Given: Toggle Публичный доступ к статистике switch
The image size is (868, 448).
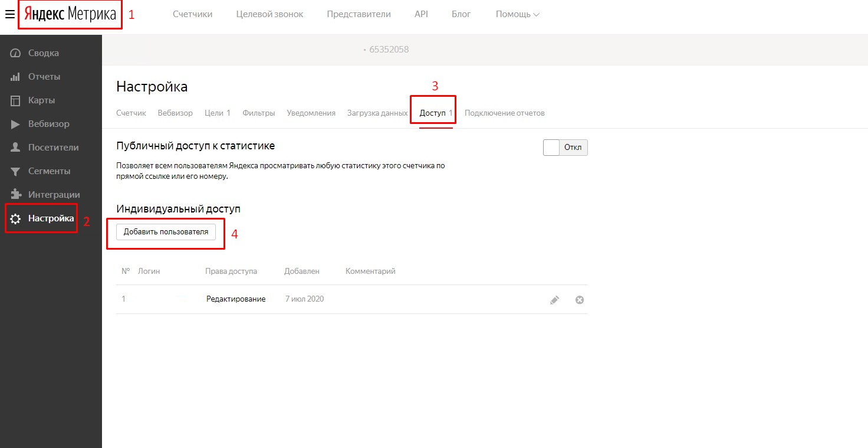Looking at the screenshot, I should (x=565, y=148).
